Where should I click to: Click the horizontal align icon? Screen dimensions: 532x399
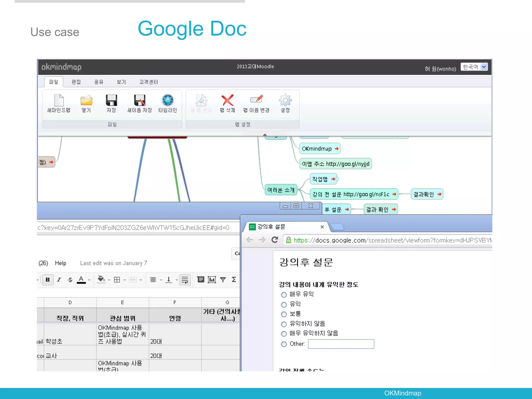pyautogui.click(x=153, y=280)
